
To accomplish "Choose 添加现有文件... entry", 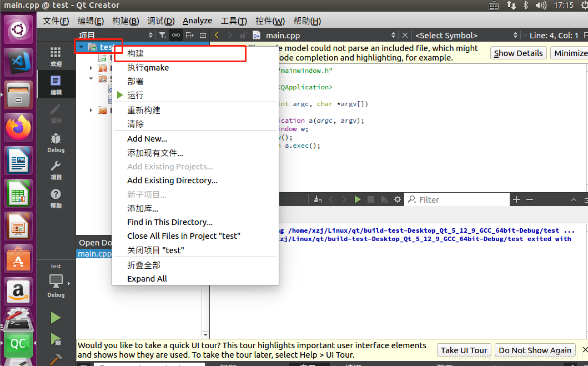I will tap(195, 153).
